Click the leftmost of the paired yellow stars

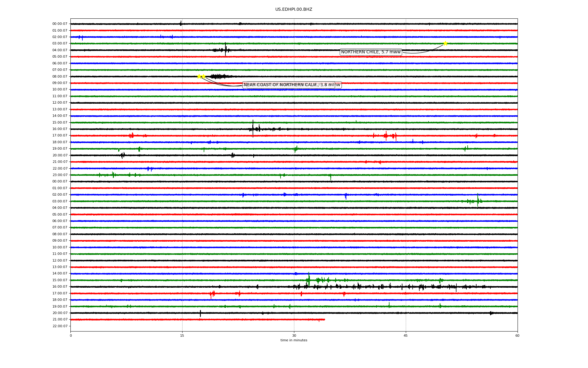click(199, 76)
